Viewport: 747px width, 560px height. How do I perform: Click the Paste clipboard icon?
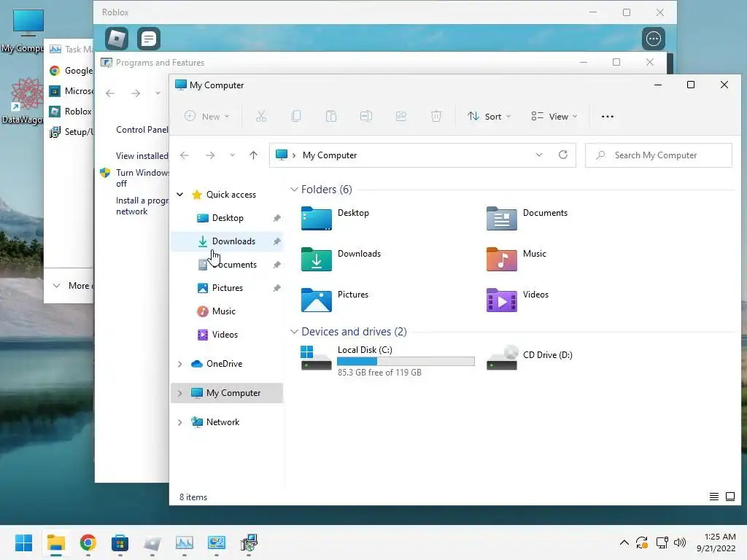(x=331, y=116)
